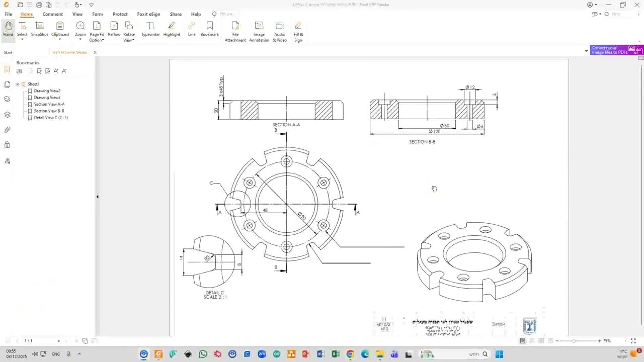Pick the Typewriter tool
This screenshot has width=644, height=362.
tap(150, 29)
